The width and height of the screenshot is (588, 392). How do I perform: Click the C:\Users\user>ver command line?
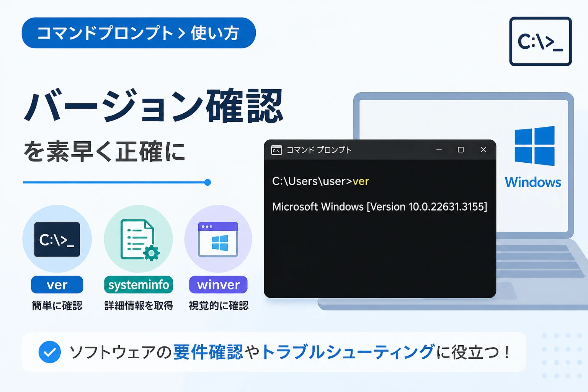pyautogui.click(x=320, y=181)
